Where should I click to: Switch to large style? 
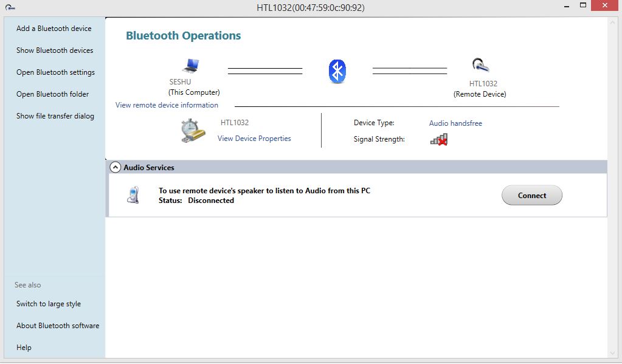click(x=49, y=304)
